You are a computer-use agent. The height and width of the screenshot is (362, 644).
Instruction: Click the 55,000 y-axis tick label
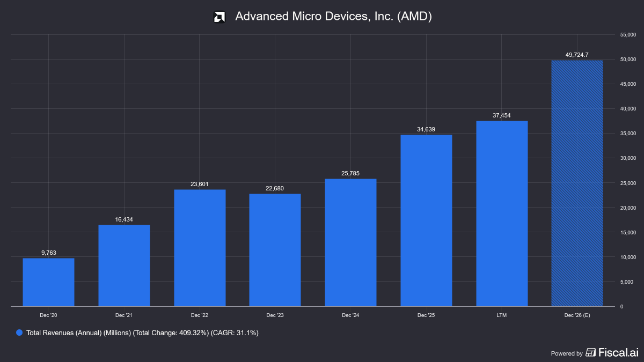(628, 34)
